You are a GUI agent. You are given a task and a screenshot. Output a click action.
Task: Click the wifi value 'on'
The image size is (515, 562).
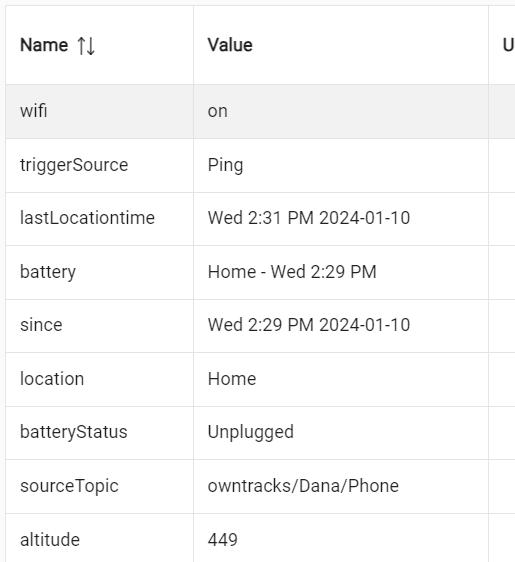pyautogui.click(x=218, y=111)
